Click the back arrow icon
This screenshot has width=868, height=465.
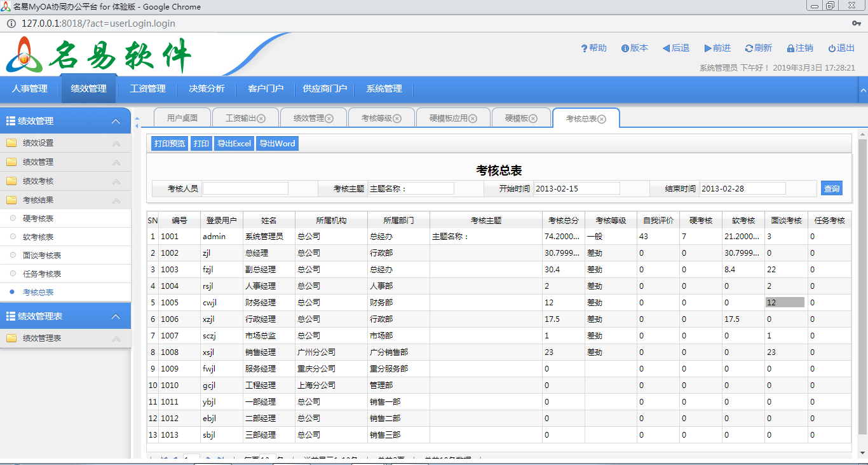(x=666, y=48)
